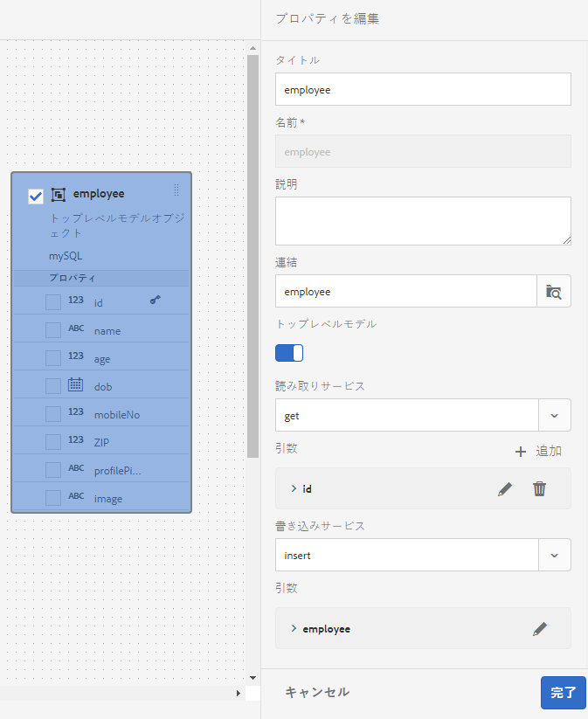
Task: Click the mySQL data source label
Action: pos(66,256)
